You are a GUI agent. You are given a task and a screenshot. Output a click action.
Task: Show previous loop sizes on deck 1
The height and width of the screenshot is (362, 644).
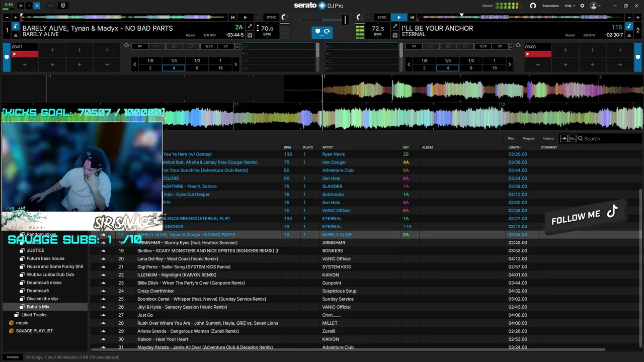pyautogui.click(x=134, y=64)
